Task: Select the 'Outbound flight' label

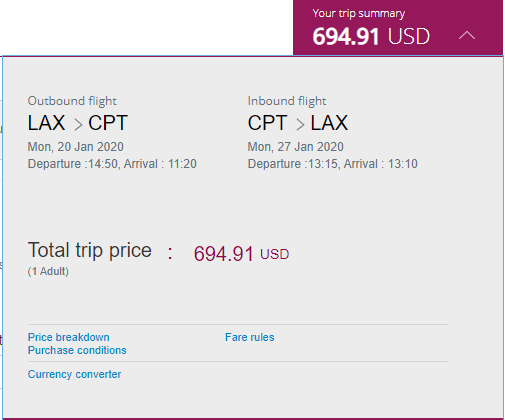Action: (x=72, y=101)
